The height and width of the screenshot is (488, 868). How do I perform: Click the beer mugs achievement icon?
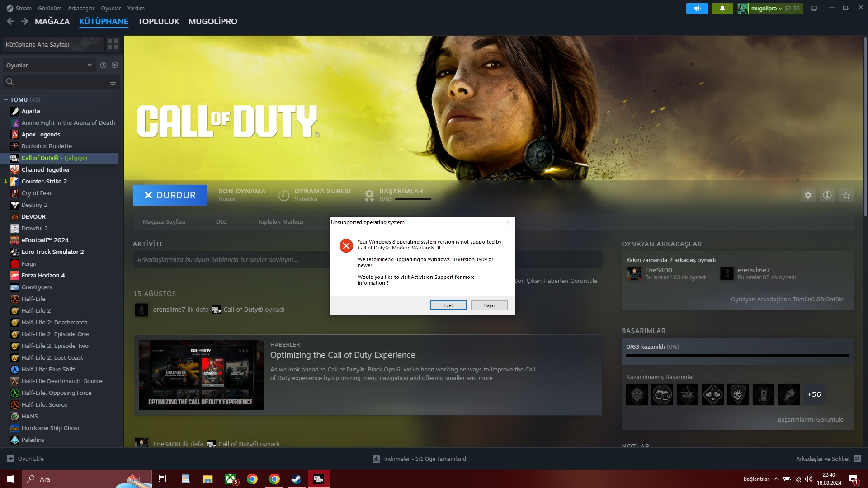click(662, 394)
